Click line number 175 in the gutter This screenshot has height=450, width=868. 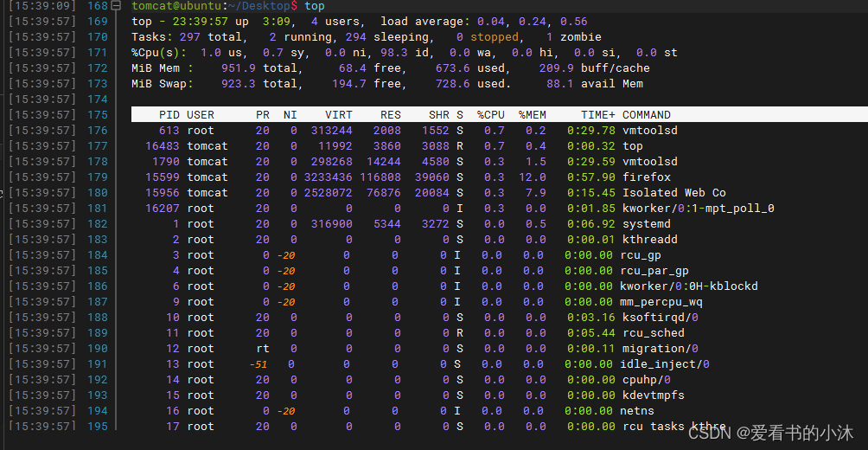click(x=98, y=115)
